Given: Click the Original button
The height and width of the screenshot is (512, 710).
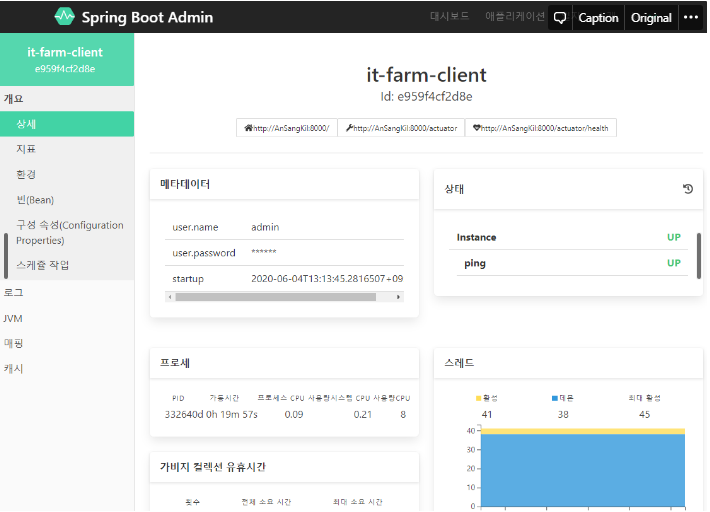Looking at the screenshot, I should (x=651, y=18).
